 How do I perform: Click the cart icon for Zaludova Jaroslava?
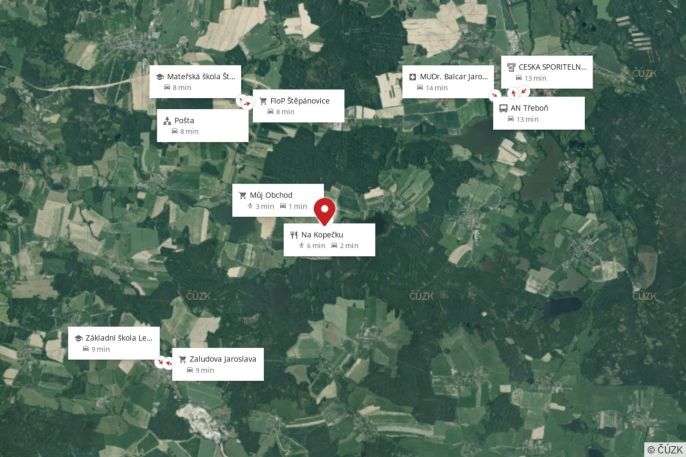[x=182, y=359]
